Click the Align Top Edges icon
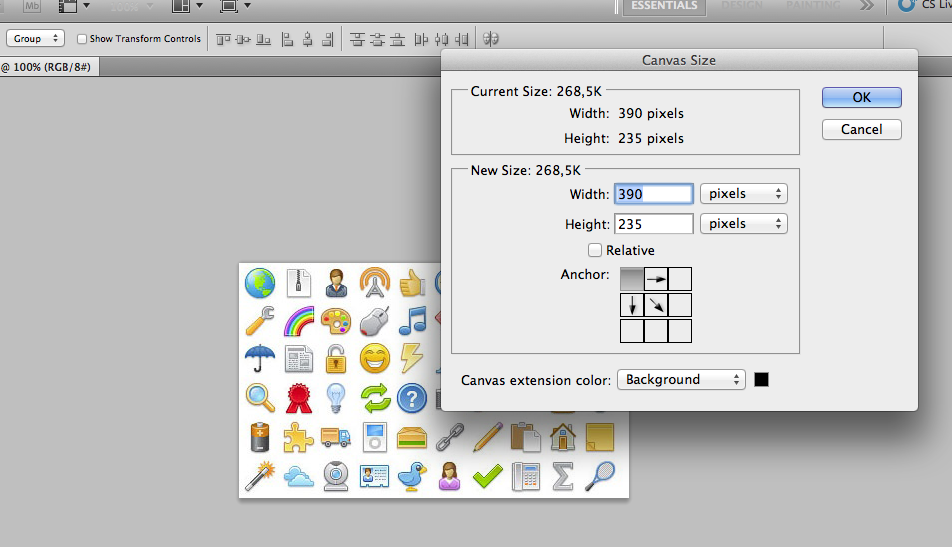 pyautogui.click(x=222, y=39)
